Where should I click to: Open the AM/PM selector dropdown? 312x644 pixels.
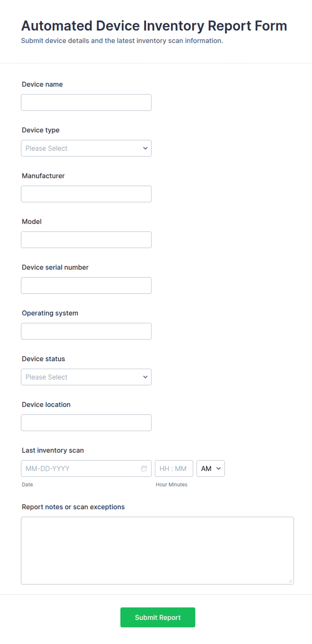click(211, 469)
